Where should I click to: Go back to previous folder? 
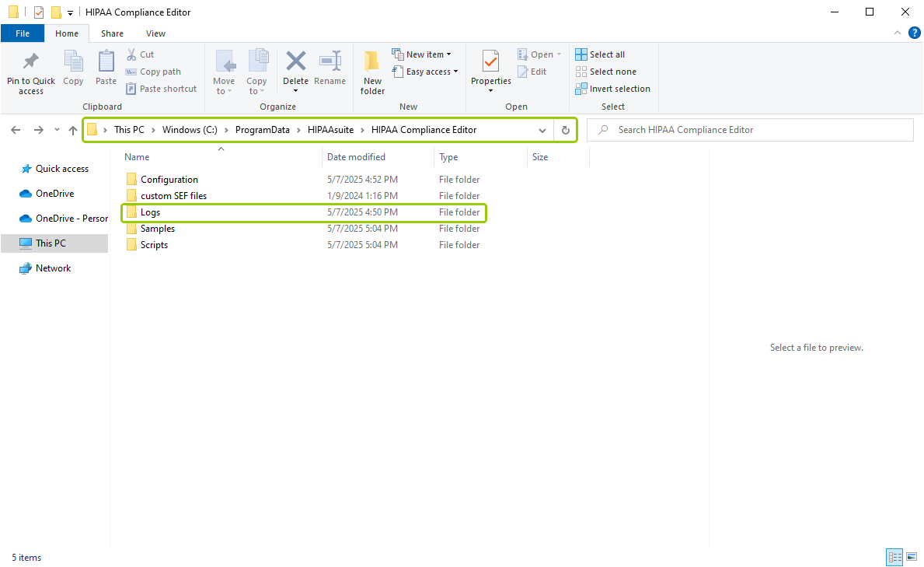click(16, 130)
